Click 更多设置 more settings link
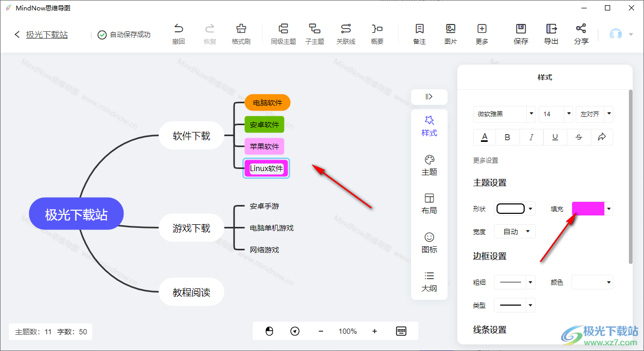 [486, 161]
